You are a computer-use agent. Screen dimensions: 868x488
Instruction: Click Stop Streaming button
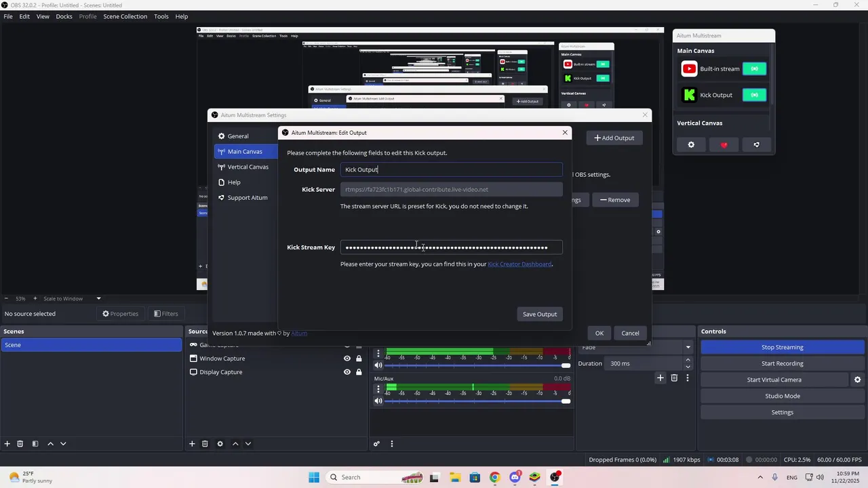point(782,347)
